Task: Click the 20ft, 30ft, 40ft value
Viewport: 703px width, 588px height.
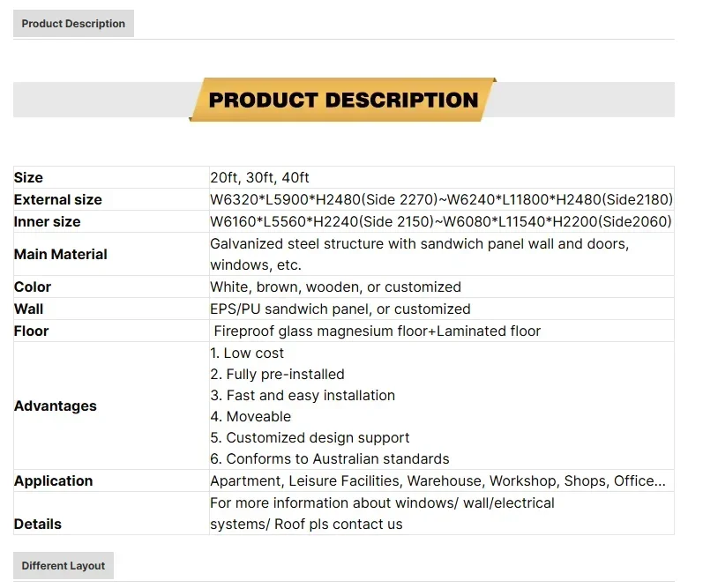Action: pyautogui.click(x=259, y=177)
